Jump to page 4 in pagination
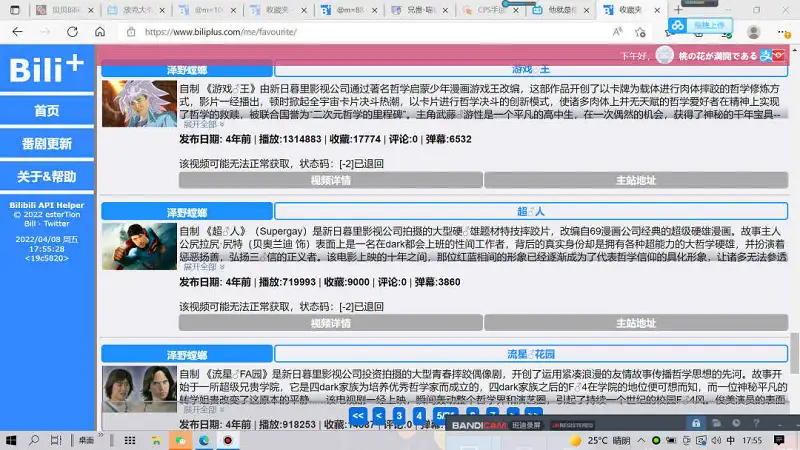 [x=419, y=415]
